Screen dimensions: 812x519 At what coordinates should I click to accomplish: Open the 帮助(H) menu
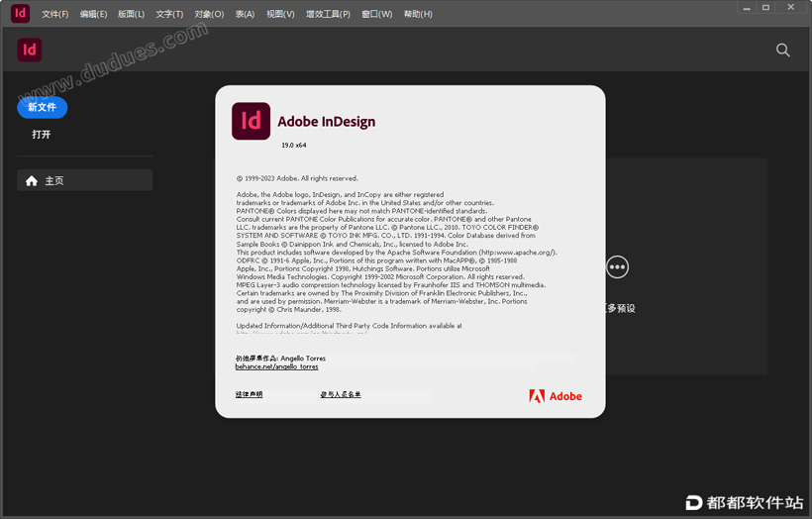418,14
